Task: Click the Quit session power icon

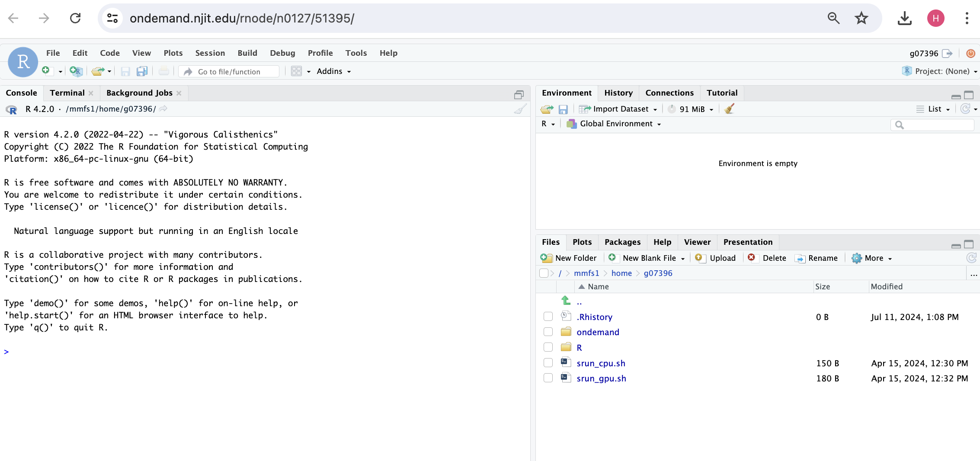Action: pyautogui.click(x=971, y=54)
